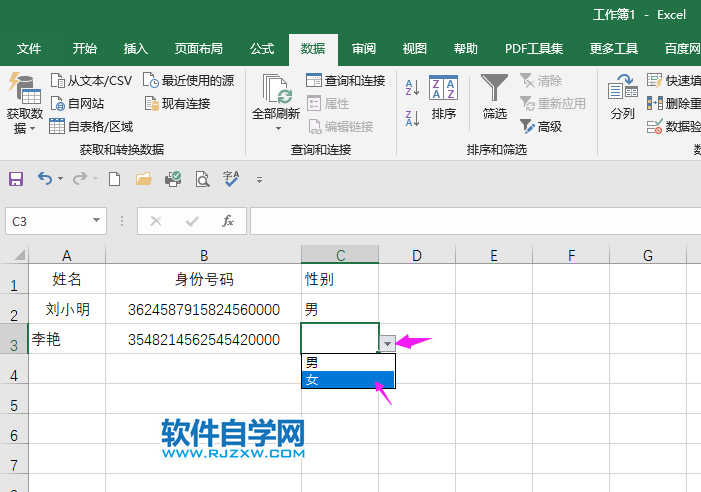Insert function fx button
701x492 pixels.
pyautogui.click(x=228, y=221)
